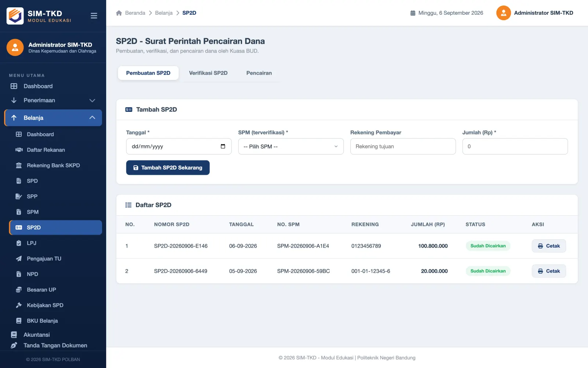Screen dimensions: 588x368
Task: Click the home icon in breadcrumb
Action: point(119,13)
